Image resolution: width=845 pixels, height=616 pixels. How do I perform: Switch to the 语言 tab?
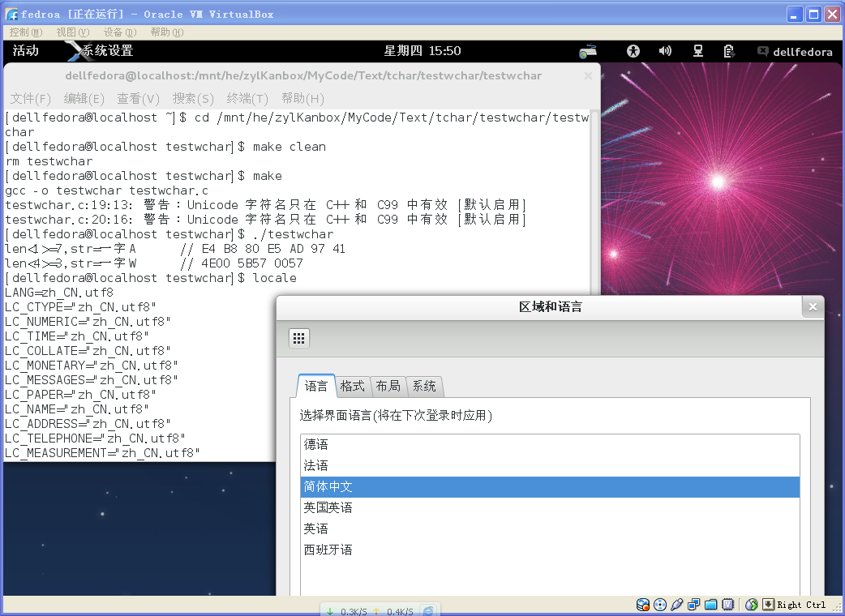[x=315, y=386]
